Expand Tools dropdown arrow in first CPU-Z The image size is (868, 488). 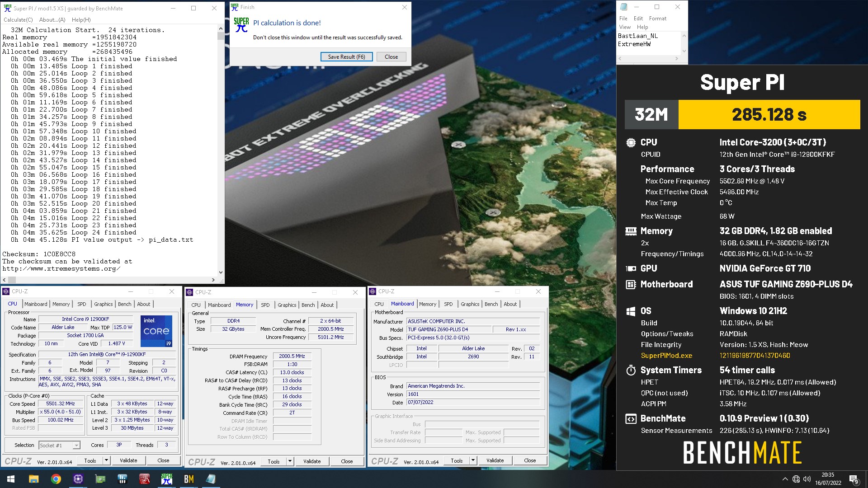coord(107,461)
